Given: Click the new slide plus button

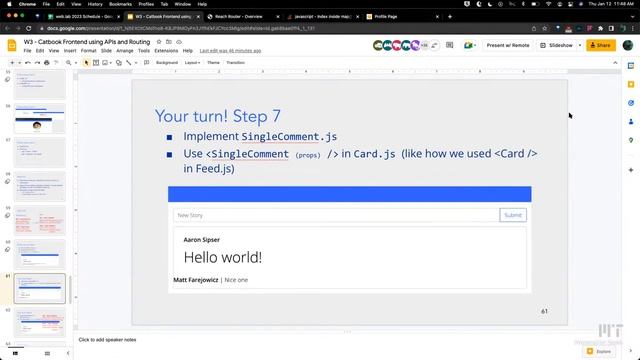Looking at the screenshot, I should 12,63.
